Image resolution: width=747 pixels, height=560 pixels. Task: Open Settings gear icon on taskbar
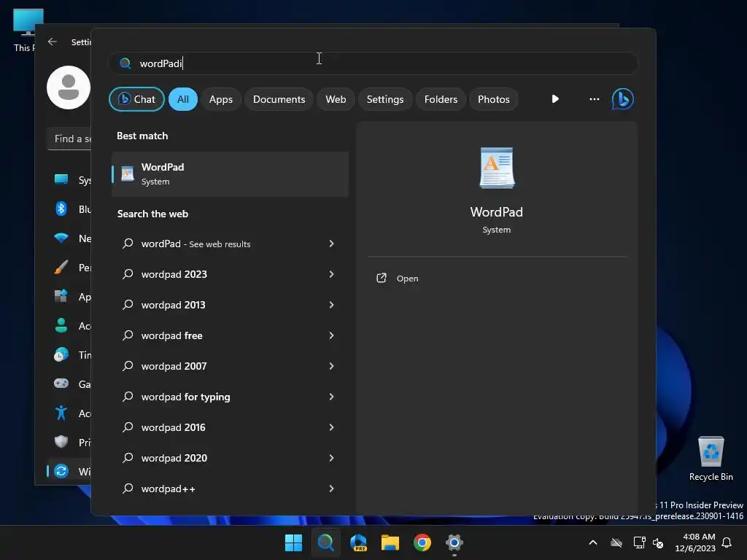[x=454, y=542]
